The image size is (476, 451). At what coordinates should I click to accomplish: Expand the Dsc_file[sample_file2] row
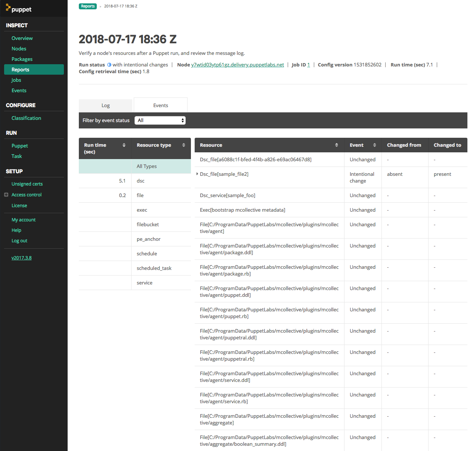point(197,174)
